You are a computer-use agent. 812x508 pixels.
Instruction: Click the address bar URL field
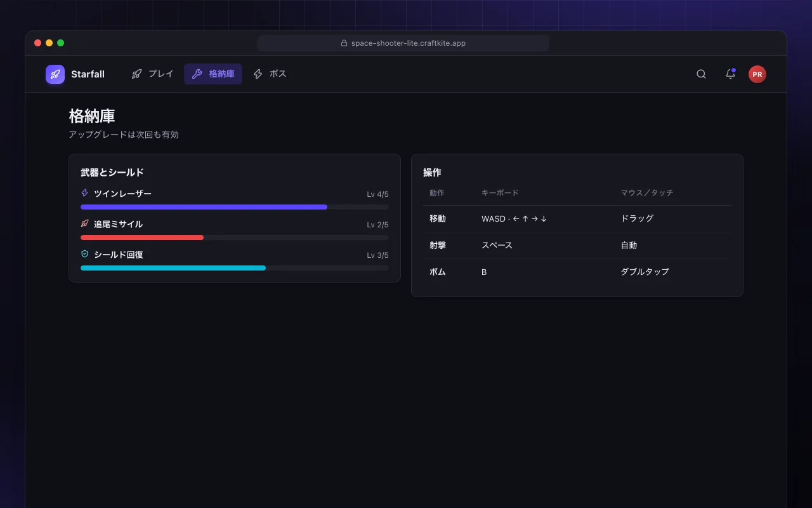pos(403,43)
